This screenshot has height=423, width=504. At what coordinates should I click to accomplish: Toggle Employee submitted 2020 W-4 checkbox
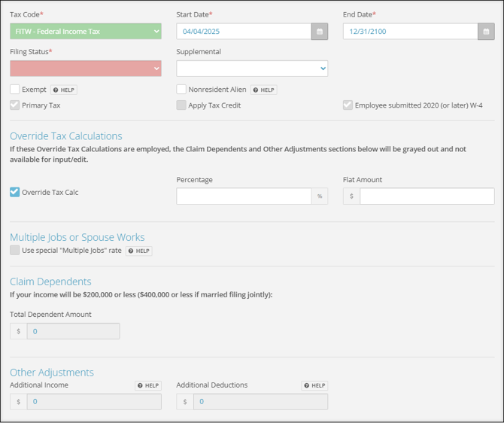coord(348,105)
